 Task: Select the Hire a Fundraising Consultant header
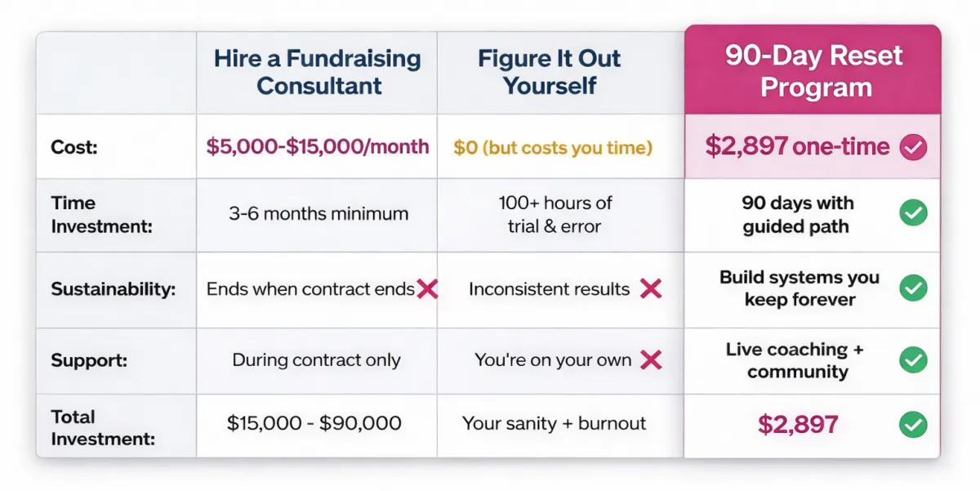[x=318, y=72]
